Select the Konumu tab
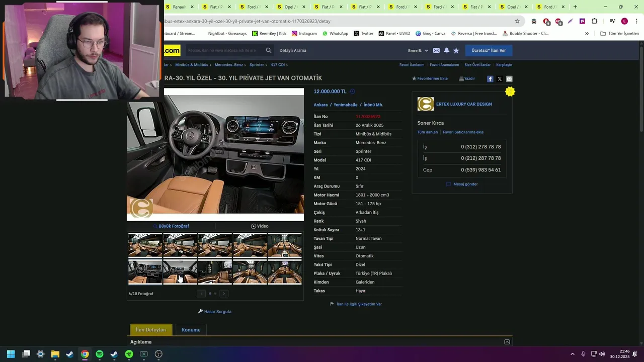The image size is (644, 362). pyautogui.click(x=191, y=330)
